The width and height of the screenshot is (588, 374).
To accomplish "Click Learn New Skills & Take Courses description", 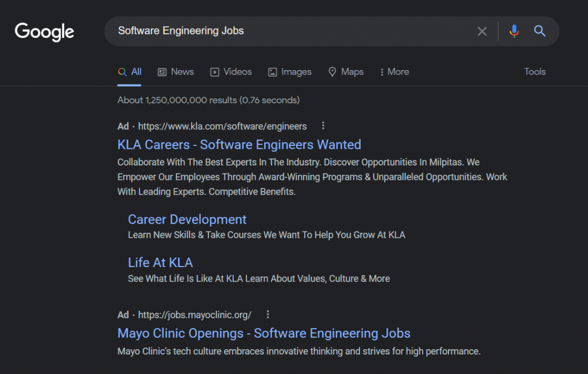I will 266,235.
